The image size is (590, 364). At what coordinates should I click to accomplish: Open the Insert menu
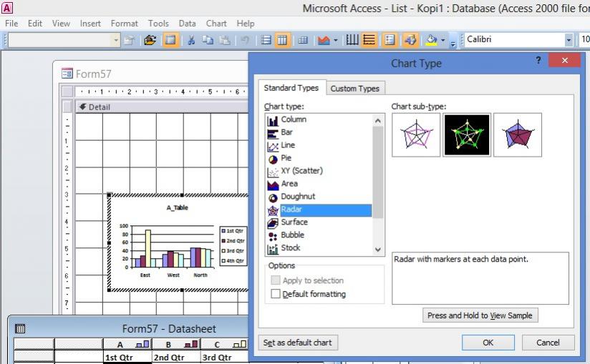(90, 24)
